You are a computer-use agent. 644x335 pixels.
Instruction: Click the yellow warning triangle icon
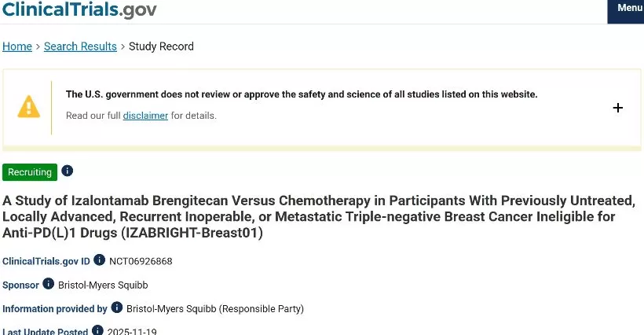(29, 106)
